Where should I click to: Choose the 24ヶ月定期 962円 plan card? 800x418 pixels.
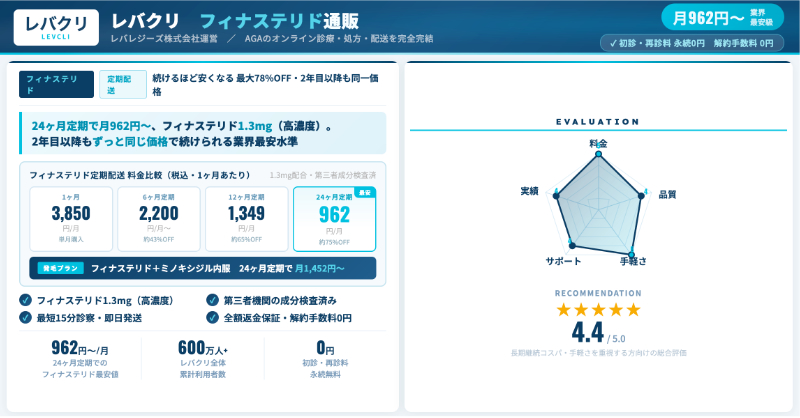[334, 219]
